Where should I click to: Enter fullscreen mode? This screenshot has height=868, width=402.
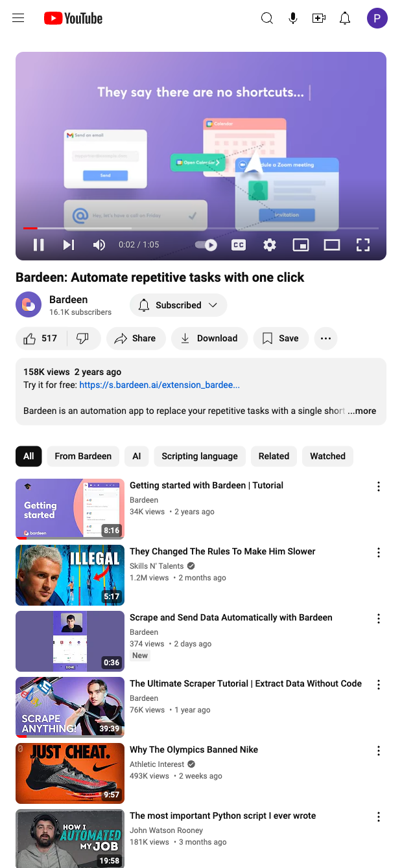click(363, 245)
